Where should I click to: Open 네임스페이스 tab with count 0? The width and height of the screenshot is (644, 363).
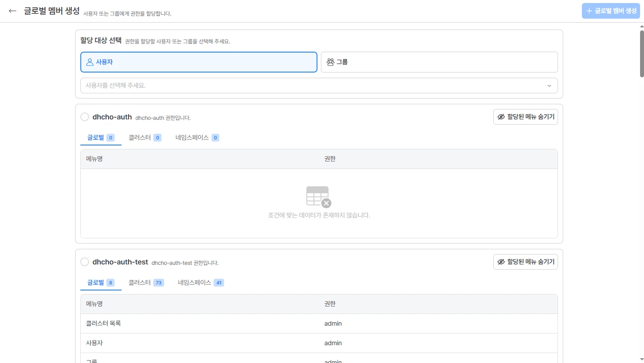(x=197, y=138)
